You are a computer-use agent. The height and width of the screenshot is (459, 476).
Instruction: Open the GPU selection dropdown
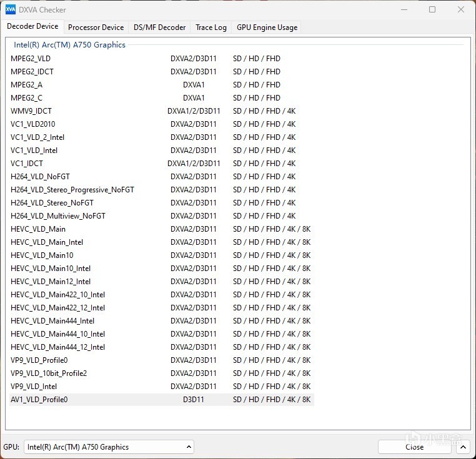pyautogui.click(x=109, y=447)
